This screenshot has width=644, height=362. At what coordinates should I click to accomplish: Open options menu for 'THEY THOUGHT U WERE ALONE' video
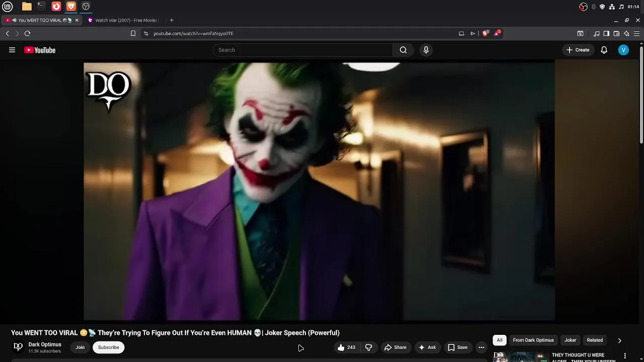coord(625,355)
